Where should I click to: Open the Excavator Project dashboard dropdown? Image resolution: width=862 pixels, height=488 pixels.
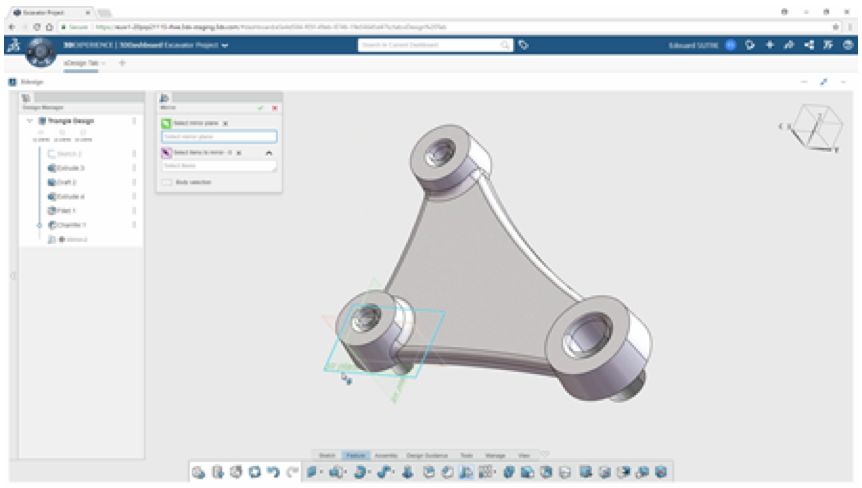click(224, 45)
